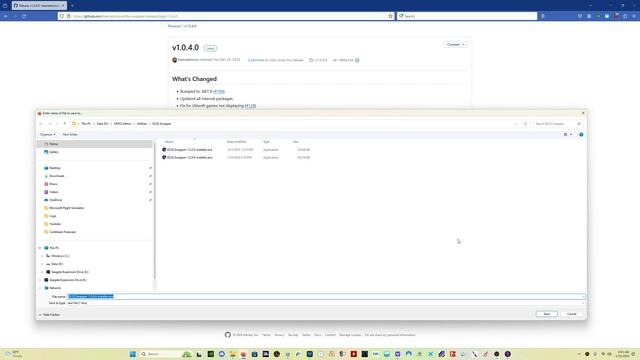Sort files by the Date modified column
This screenshot has height=360, width=640.
[237, 142]
